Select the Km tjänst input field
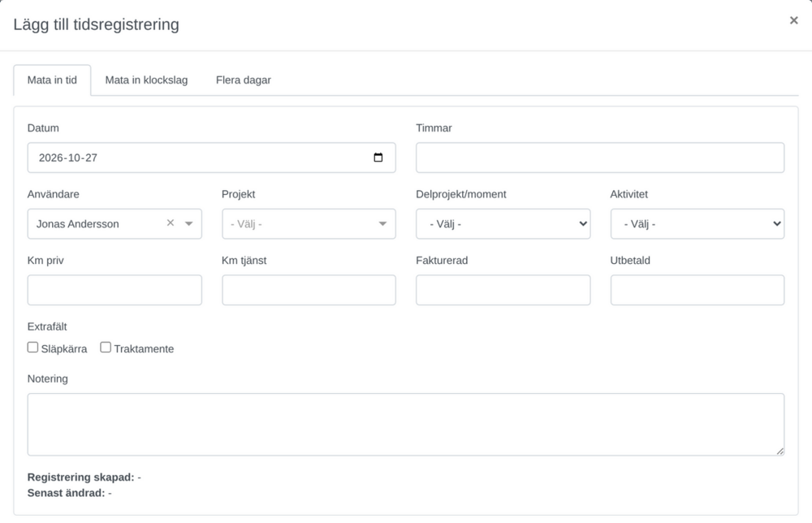Screen dimensions: 812x523 click(309, 290)
